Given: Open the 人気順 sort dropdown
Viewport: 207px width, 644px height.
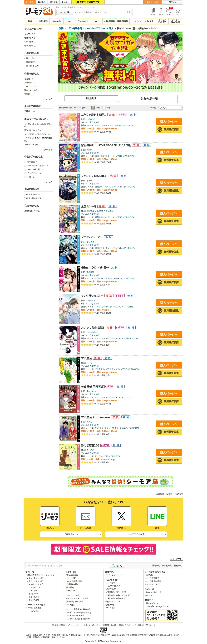Looking at the screenshot, I should point(171,108).
